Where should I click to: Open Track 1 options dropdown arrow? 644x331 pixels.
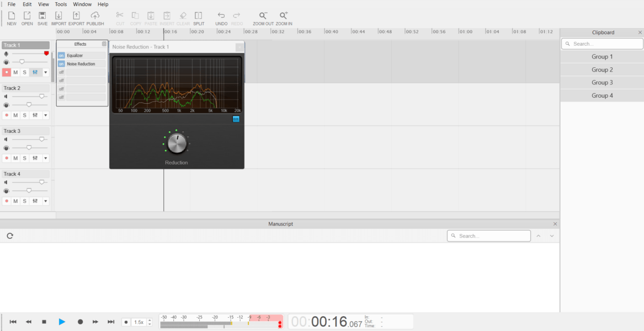tap(45, 72)
